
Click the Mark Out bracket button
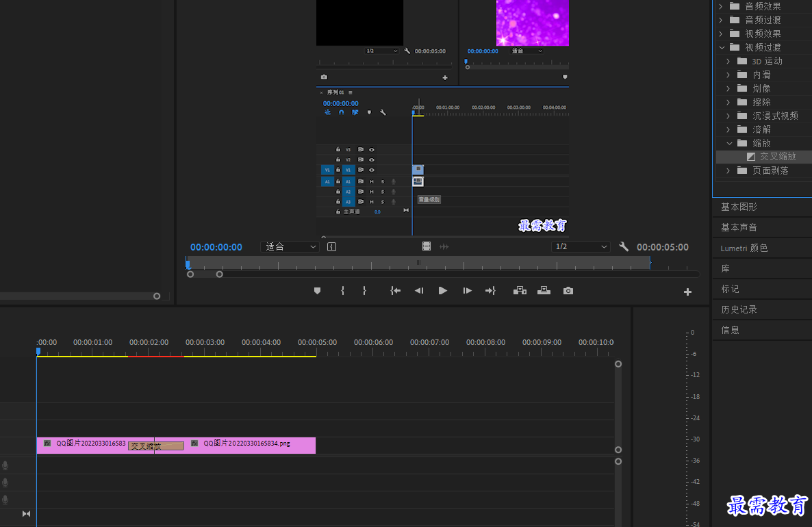(364, 291)
